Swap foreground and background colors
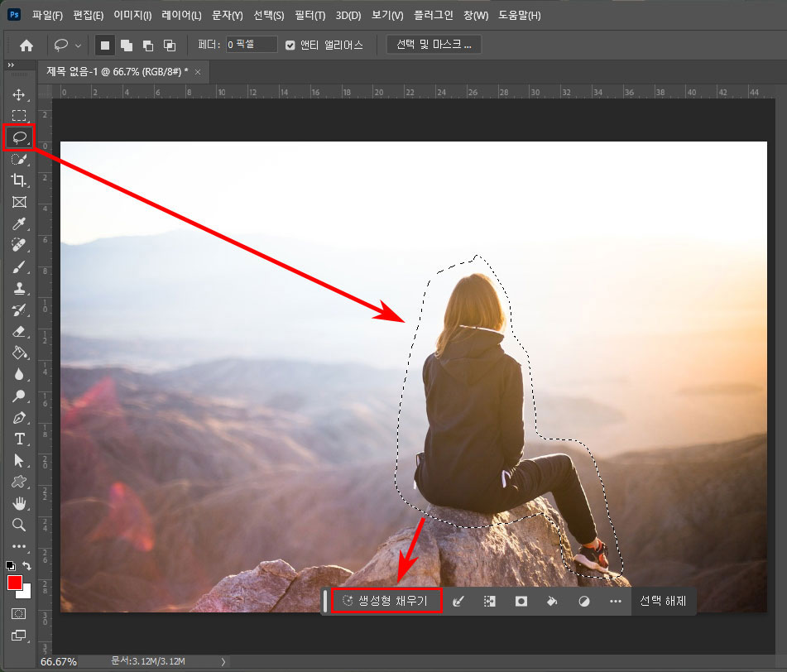Screen dimensions: 787x672 coord(27,565)
